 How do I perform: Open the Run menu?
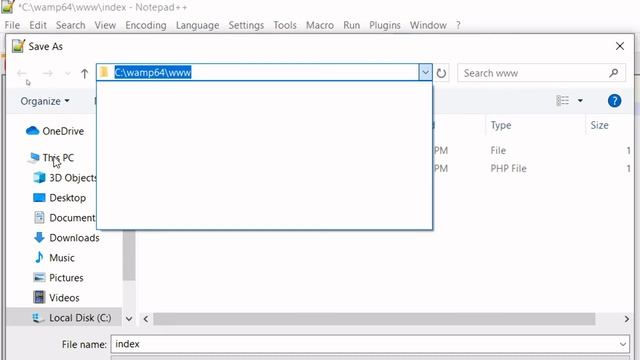click(351, 25)
